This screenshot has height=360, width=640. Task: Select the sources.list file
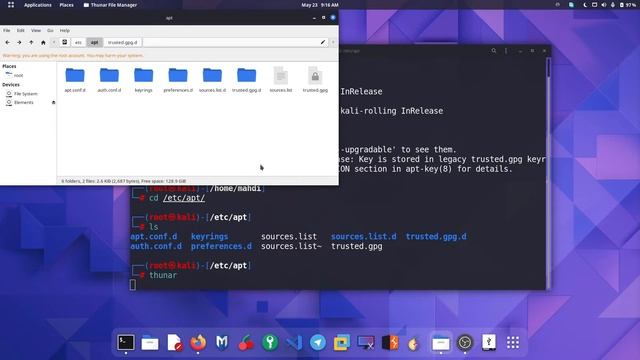click(x=281, y=80)
